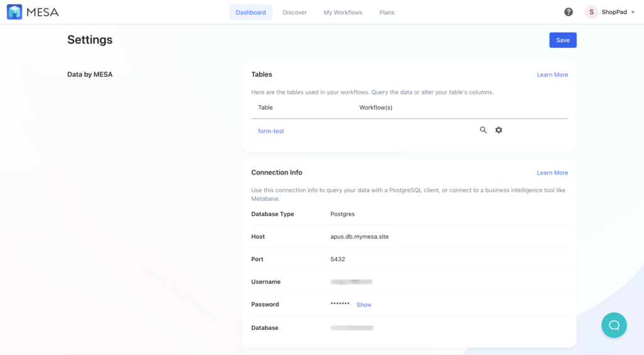This screenshot has width=644, height=355.
Task: Click the Table column header
Action: coord(265,107)
